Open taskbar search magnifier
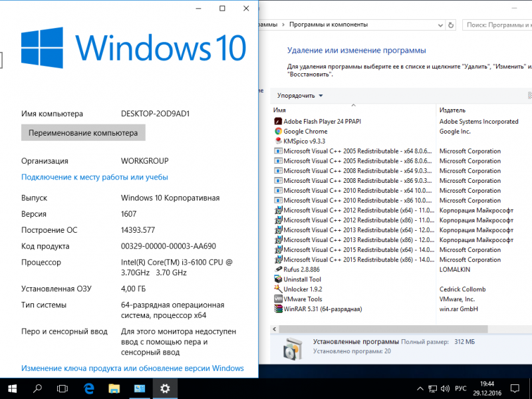 coord(37,388)
